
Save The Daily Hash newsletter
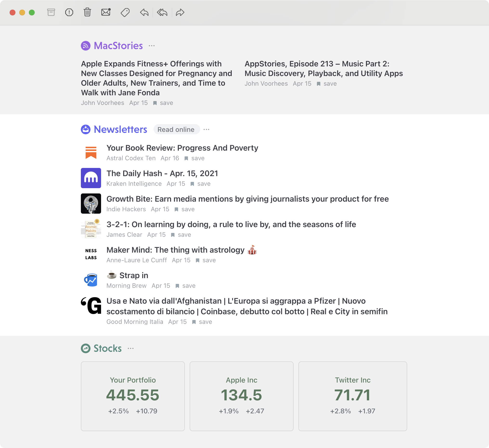(x=201, y=184)
